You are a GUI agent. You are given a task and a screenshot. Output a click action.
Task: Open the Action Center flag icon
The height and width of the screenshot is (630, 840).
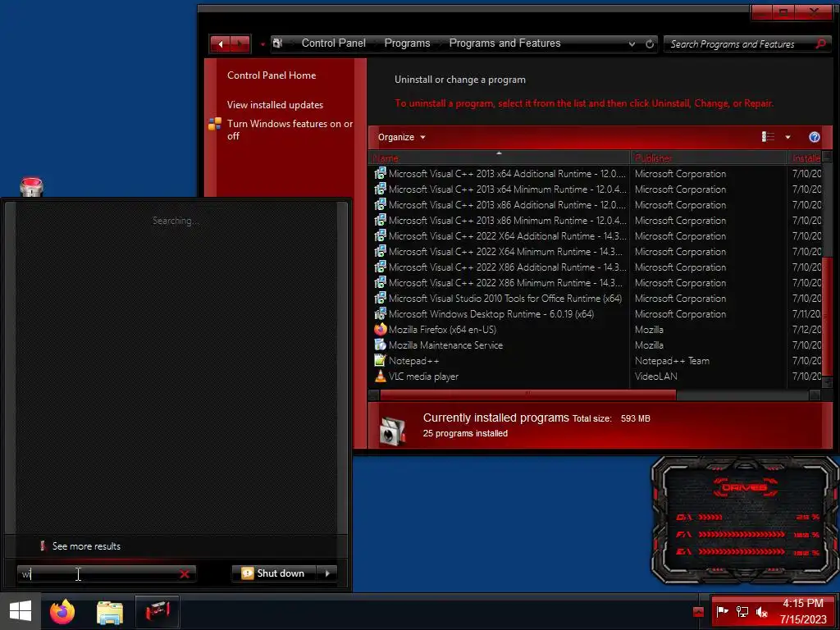(722, 611)
